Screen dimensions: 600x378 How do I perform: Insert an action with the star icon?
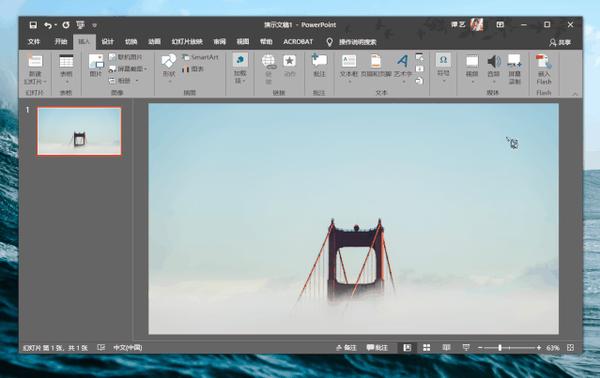(289, 66)
